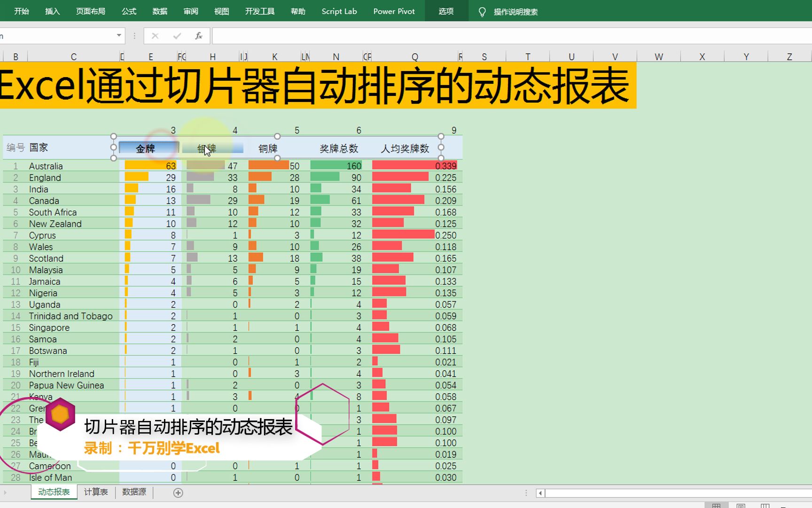Image resolution: width=812 pixels, height=508 pixels.
Task: Click Cyprus per-capita value 0.250
Action: point(445,235)
